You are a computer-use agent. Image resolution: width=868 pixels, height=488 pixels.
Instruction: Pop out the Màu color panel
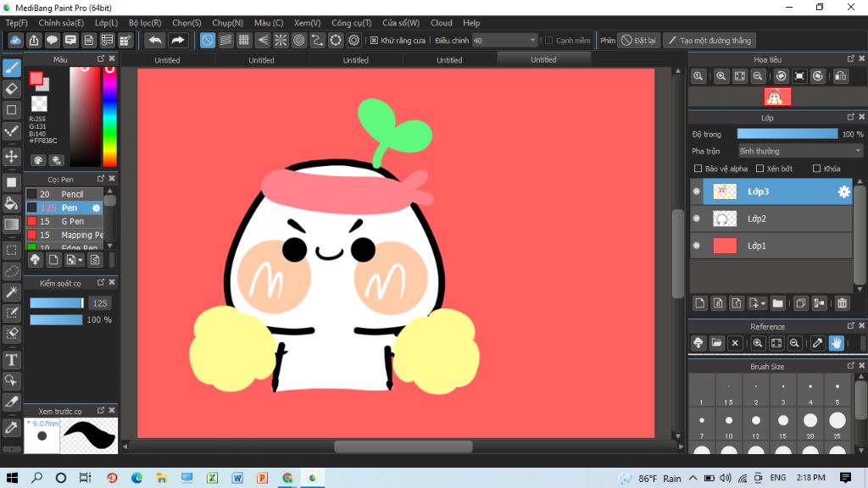point(101,58)
